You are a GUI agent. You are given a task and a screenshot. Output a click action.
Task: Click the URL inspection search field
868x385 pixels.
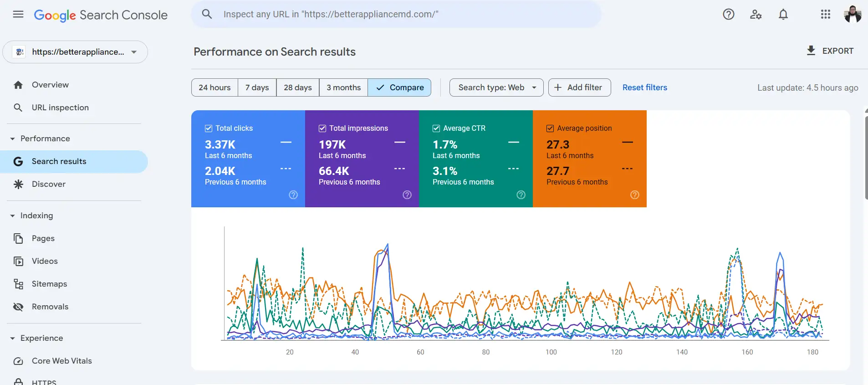[x=396, y=14]
